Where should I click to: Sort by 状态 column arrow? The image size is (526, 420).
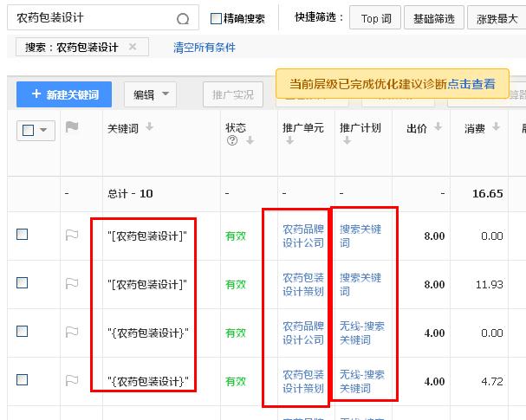tap(250, 140)
